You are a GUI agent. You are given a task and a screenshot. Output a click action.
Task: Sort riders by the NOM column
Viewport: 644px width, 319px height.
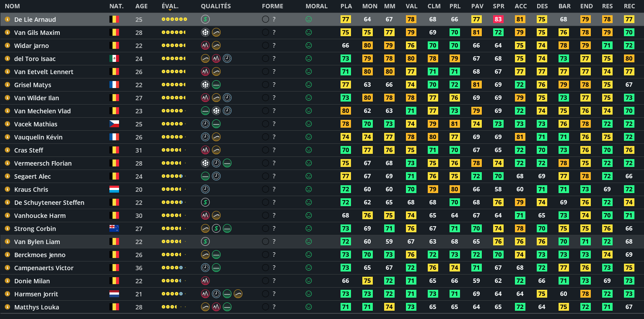tap(12, 6)
